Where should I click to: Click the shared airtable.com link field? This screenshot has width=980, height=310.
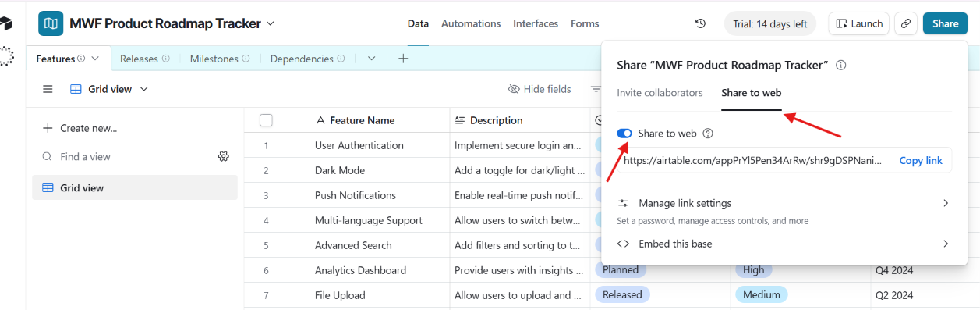(753, 160)
